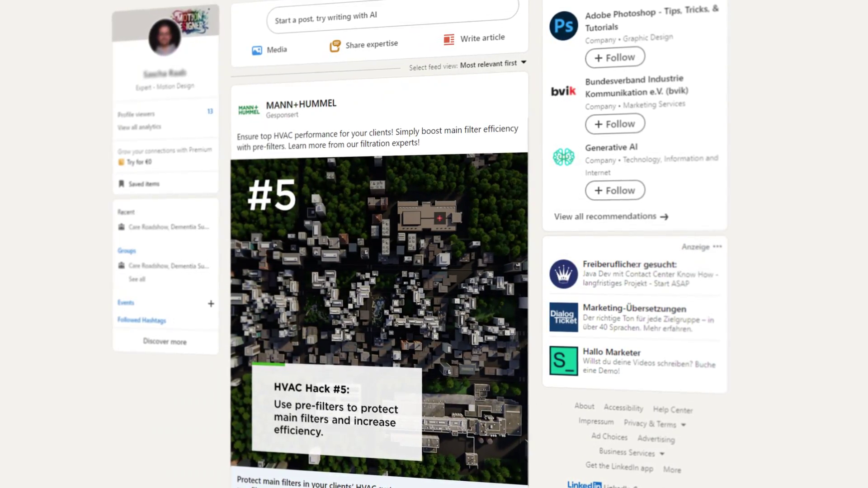Expand the Business Services dropdown
Screen dimensions: 868x488
coord(662,454)
